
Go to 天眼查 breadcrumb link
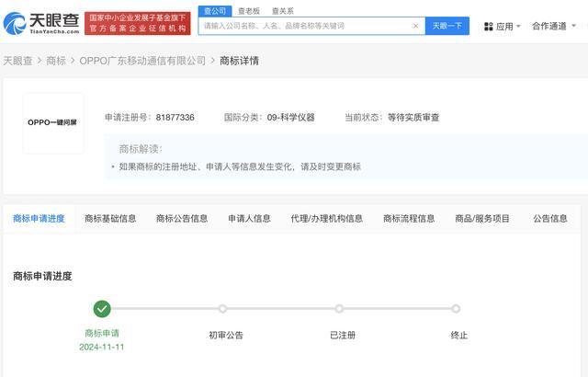click(17, 61)
